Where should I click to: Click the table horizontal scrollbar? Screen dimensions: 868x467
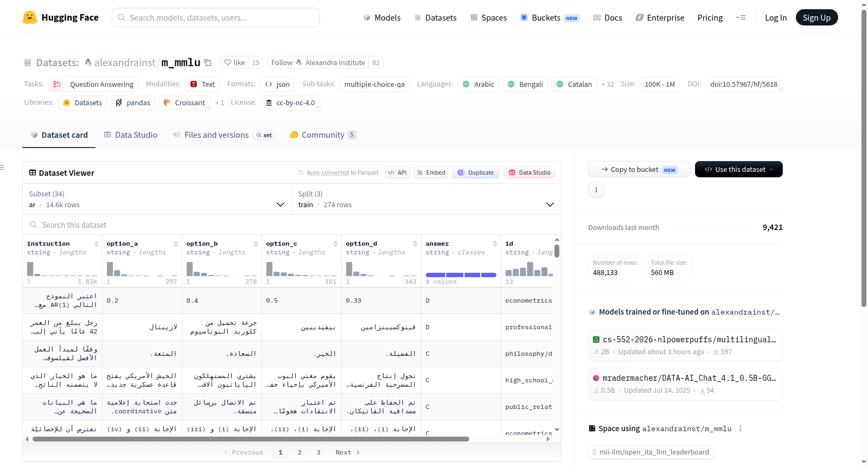click(251, 439)
